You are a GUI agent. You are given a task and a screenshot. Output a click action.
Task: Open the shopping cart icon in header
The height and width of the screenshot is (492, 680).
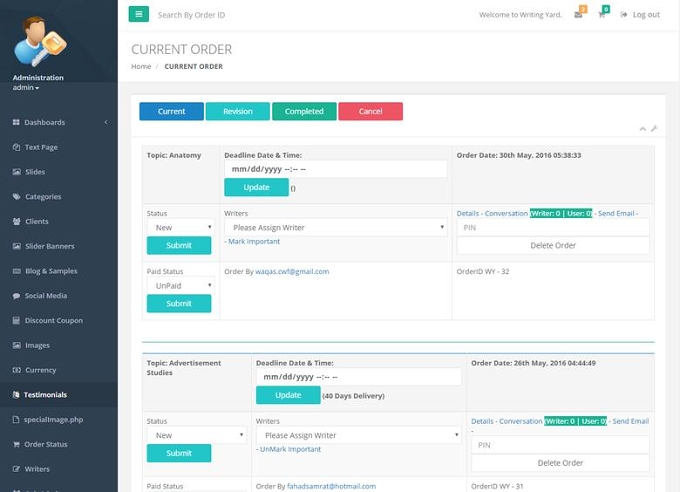(x=602, y=15)
